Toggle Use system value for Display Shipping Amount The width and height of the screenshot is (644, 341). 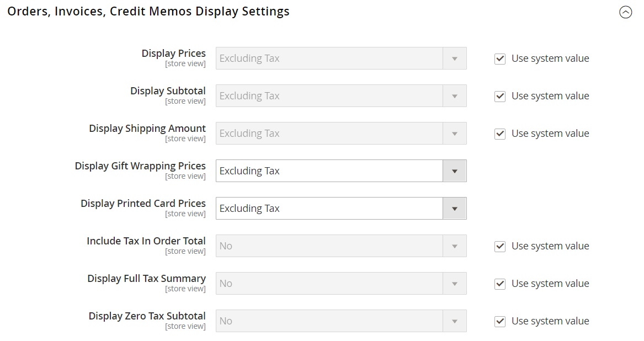[x=500, y=134]
